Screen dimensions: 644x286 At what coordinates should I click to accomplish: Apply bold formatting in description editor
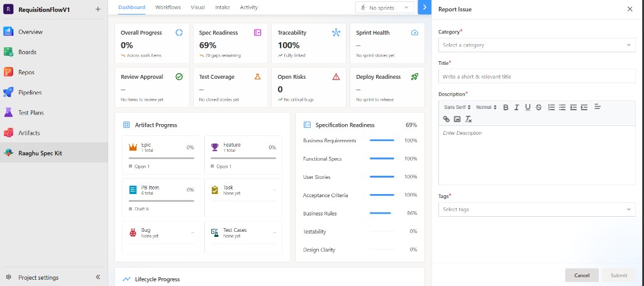coord(506,107)
